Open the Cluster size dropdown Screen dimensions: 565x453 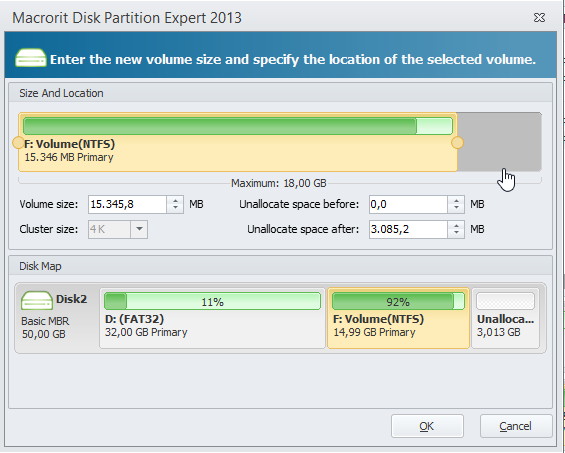coord(139,229)
